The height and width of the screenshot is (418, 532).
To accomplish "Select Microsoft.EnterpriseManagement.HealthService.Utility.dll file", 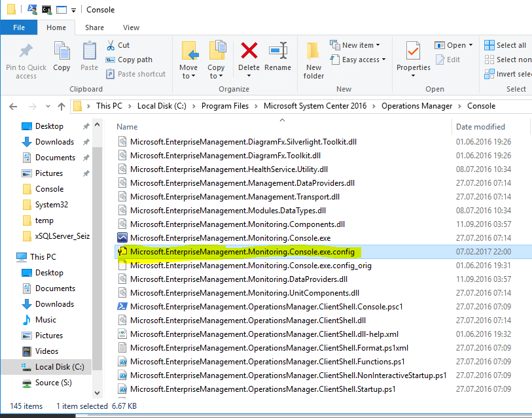I will [229, 169].
